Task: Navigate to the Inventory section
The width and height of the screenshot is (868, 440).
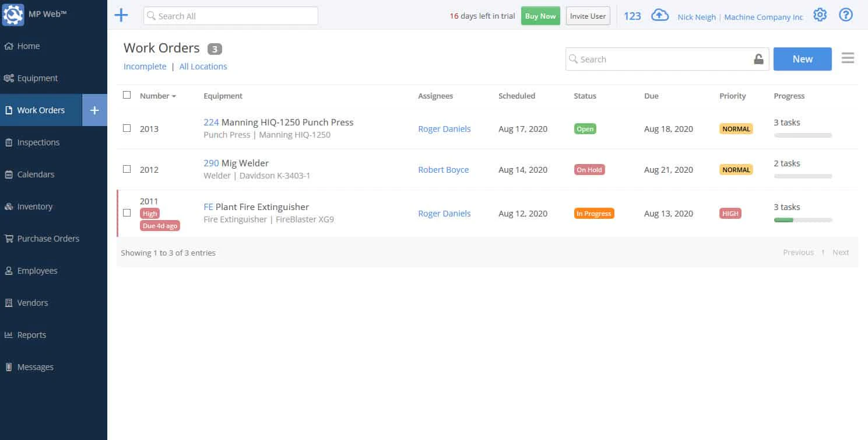Action: point(35,206)
